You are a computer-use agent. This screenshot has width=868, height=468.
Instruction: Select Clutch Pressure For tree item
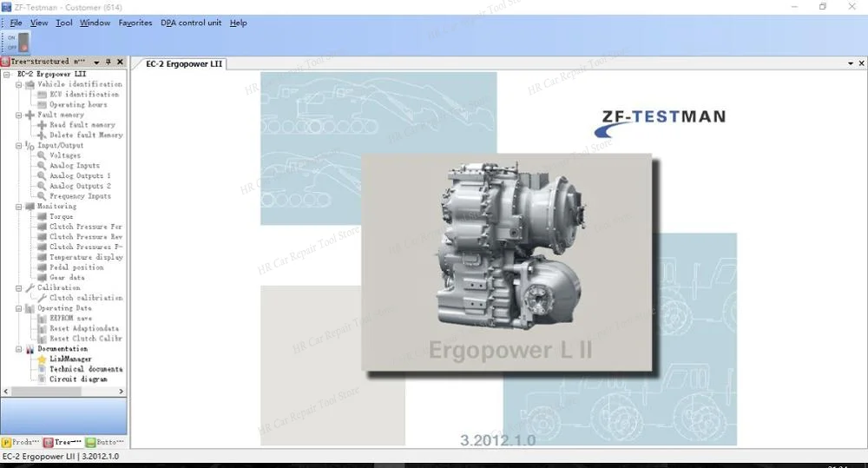[86, 227]
